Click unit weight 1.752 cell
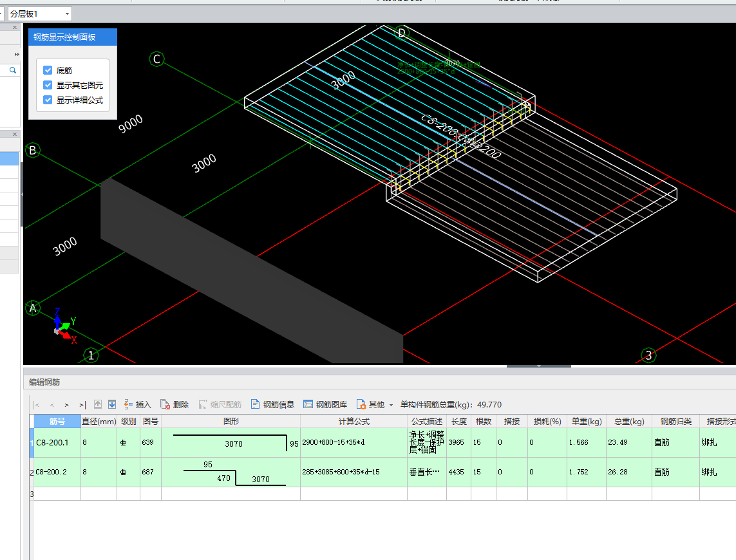Viewport: 736px width, 560px height. pyautogui.click(x=587, y=472)
